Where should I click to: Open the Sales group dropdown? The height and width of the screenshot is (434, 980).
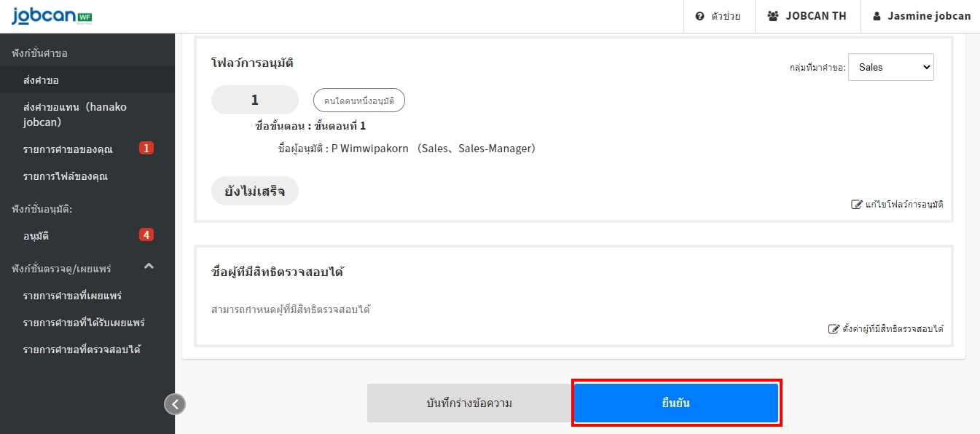point(890,67)
